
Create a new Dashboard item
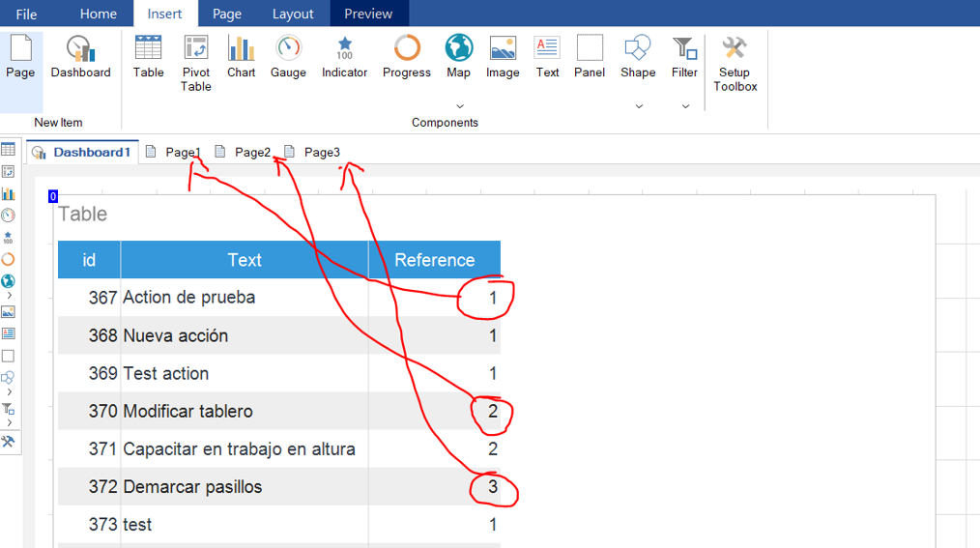[80, 57]
